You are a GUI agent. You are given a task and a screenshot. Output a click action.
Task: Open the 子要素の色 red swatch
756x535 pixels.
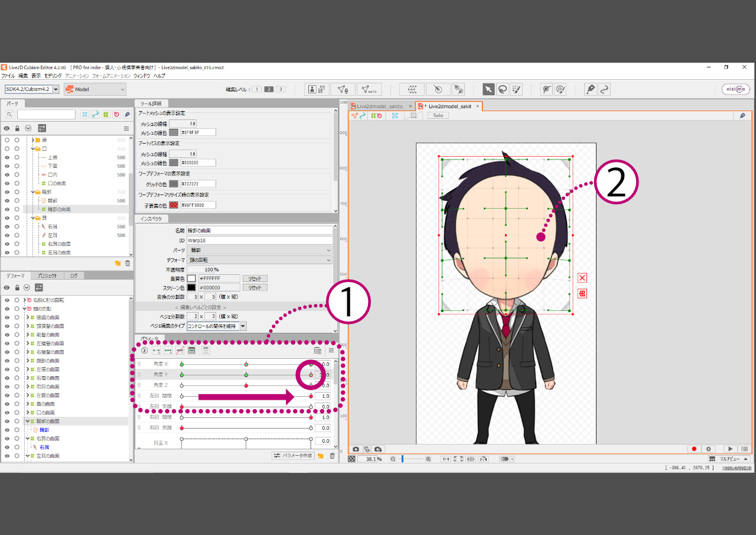[x=174, y=205]
